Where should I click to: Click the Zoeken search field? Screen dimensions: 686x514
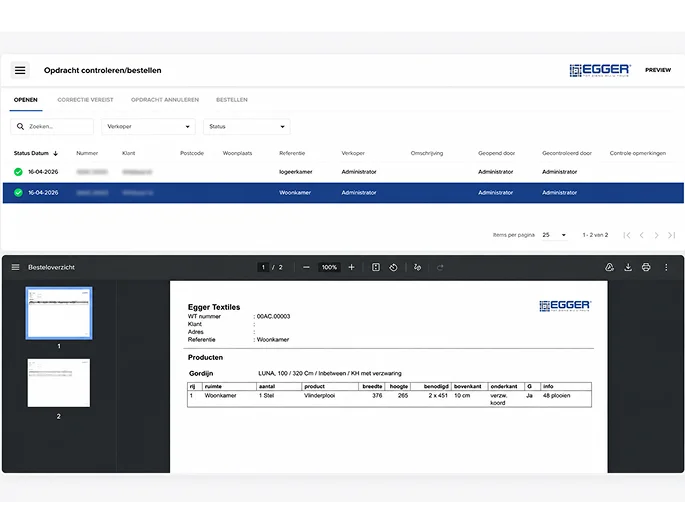tap(52, 126)
